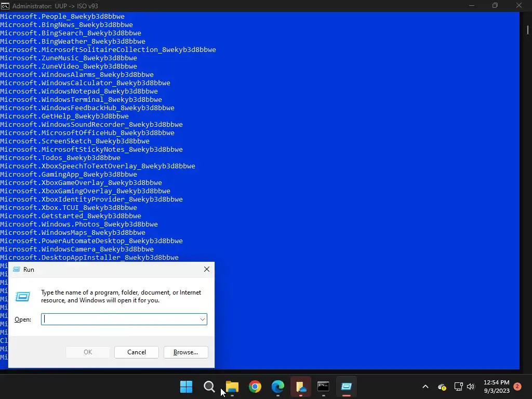The image size is (532, 399).
Task: Click the Microsoft.GamingApp line
Action: click(69, 175)
